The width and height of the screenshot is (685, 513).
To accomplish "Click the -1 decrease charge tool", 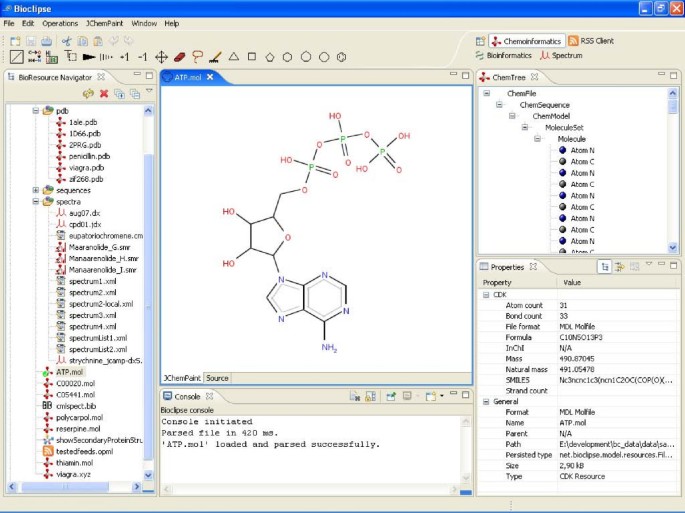I will (x=142, y=57).
